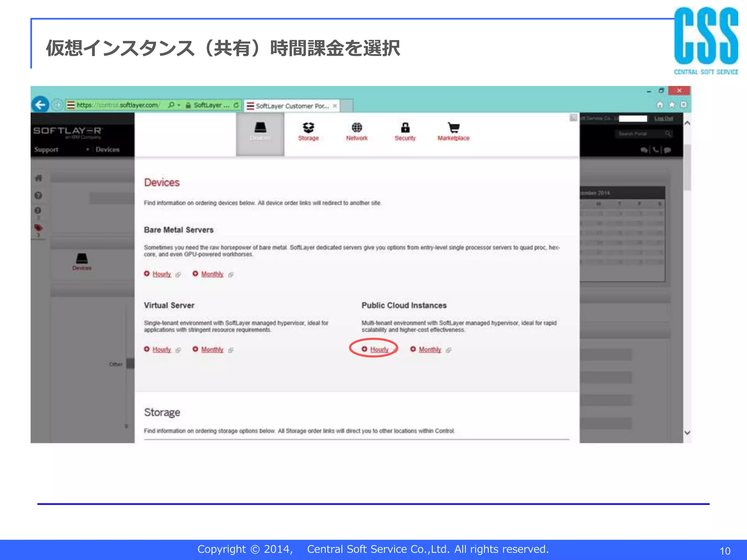
Task: Click the Storage section heading
Action: click(x=162, y=412)
